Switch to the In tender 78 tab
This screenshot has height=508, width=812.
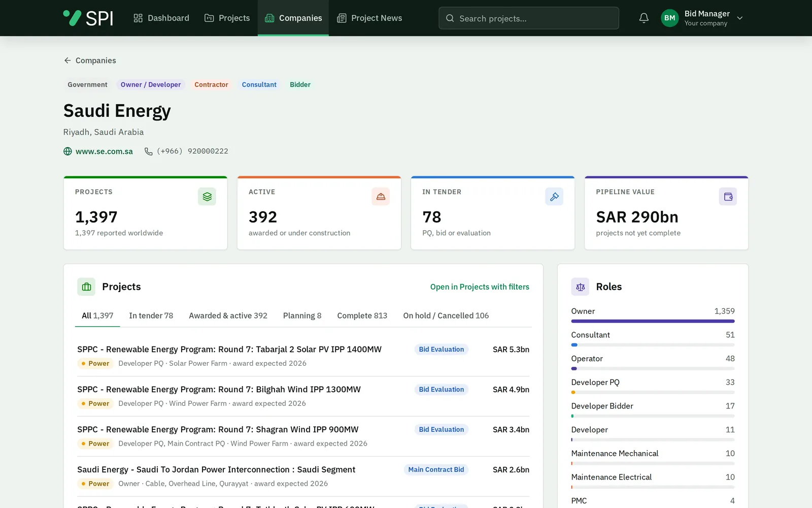(151, 315)
